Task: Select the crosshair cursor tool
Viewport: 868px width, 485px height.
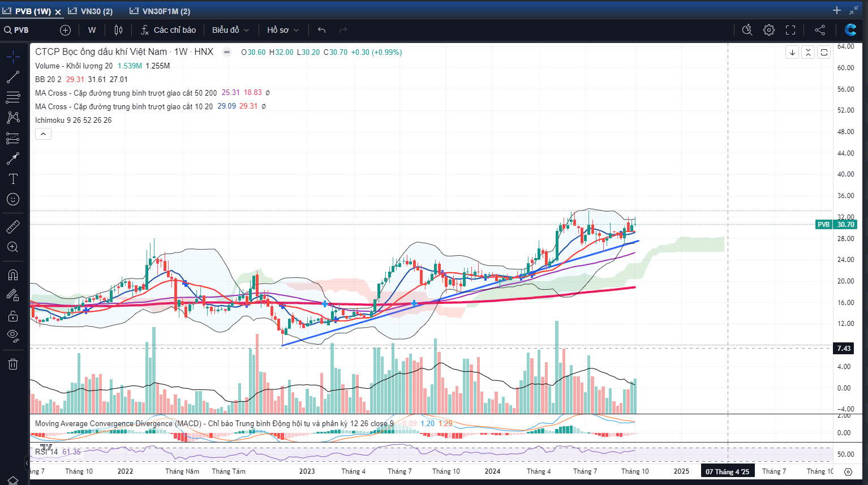Action: pos(13,56)
